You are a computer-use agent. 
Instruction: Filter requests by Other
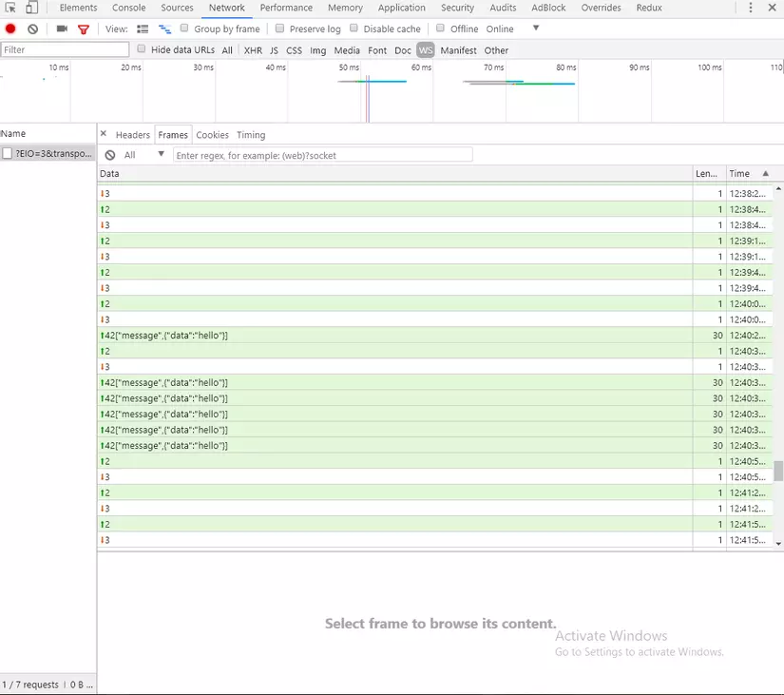[496, 50]
